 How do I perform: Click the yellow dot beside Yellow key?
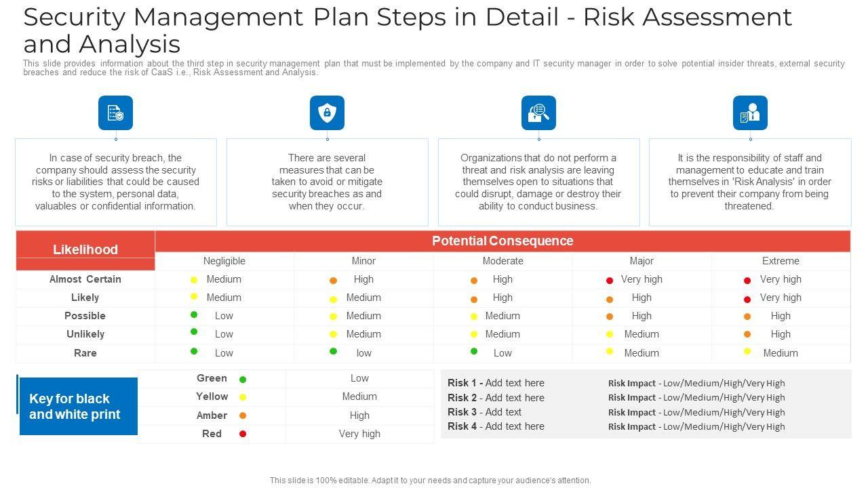243,398
